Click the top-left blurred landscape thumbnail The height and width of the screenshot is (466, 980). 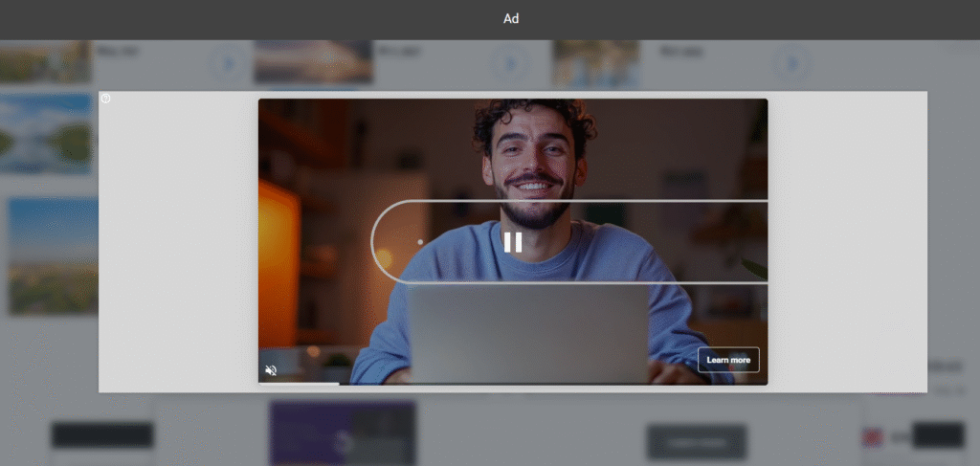(x=45, y=61)
